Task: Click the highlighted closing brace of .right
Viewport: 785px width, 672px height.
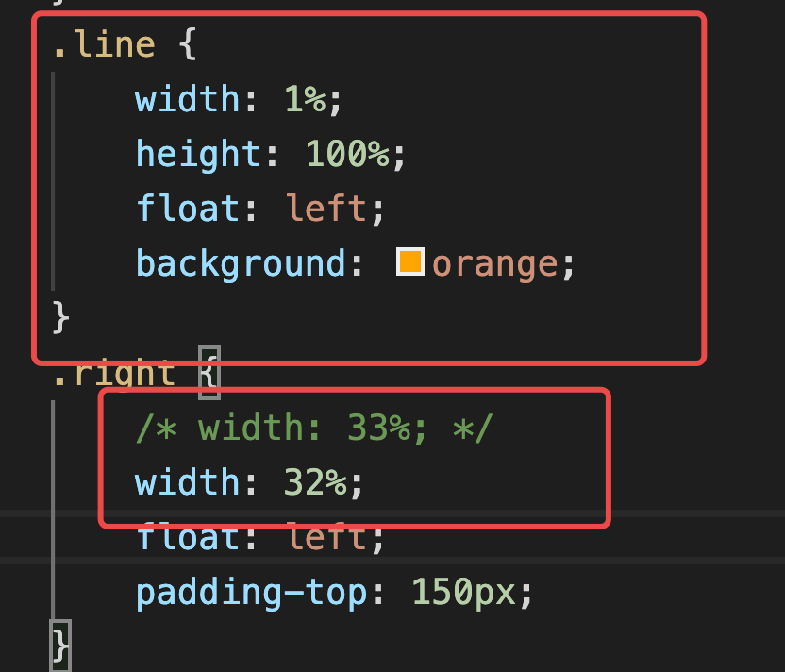Action: [60, 646]
